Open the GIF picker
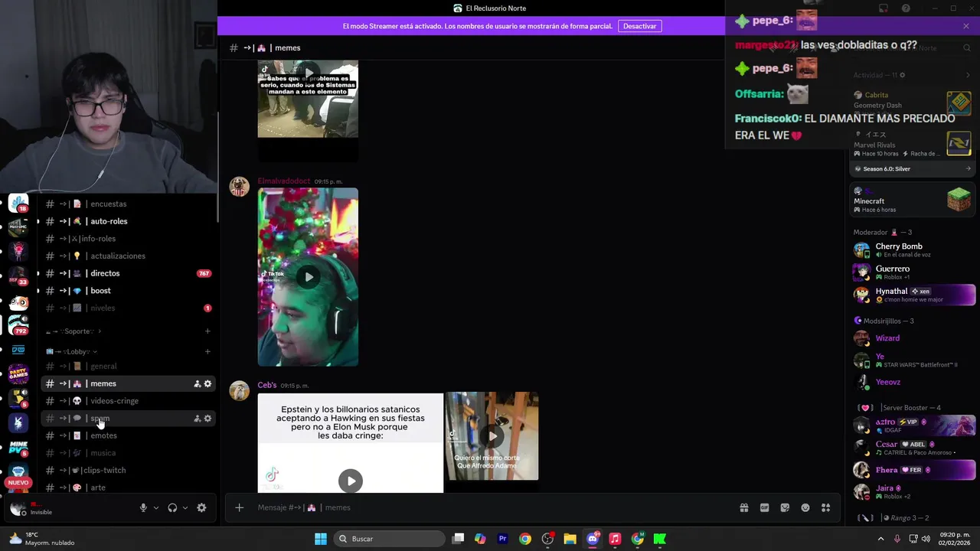Viewport: 980px width, 551px height. tap(764, 507)
